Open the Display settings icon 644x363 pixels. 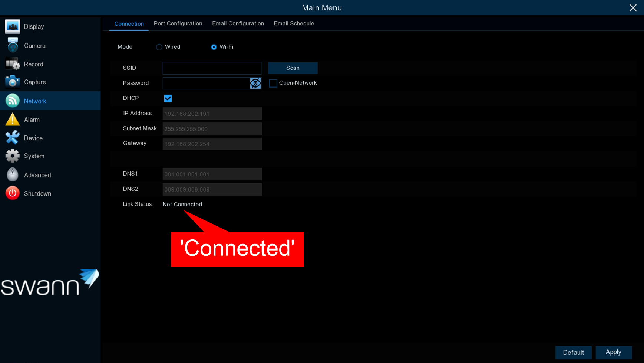[x=12, y=27]
